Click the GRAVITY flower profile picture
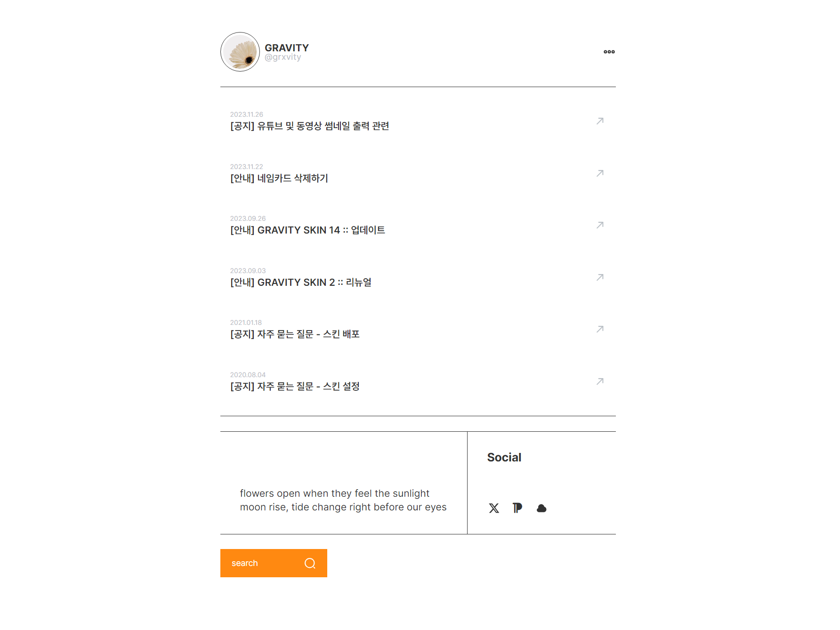Image resolution: width=840 pixels, height=630 pixels. click(x=240, y=52)
